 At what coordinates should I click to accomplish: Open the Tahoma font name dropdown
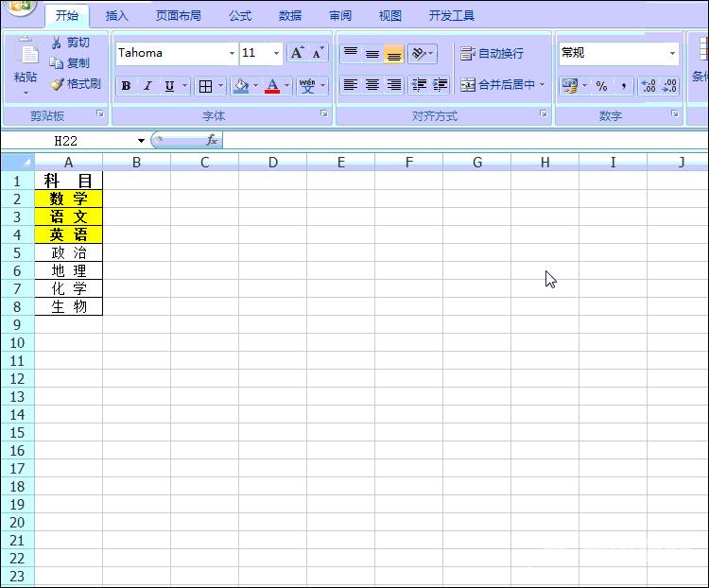[232, 54]
